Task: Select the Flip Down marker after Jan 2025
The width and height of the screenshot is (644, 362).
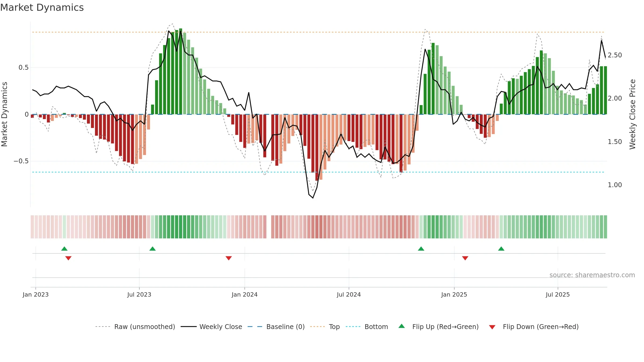Action: (x=465, y=258)
